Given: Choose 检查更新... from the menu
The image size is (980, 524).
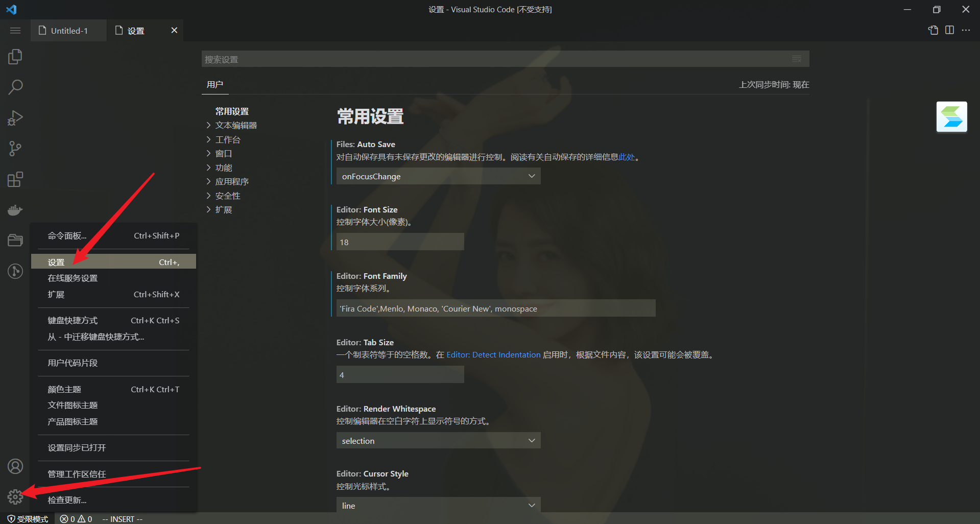Looking at the screenshot, I should point(113,500).
